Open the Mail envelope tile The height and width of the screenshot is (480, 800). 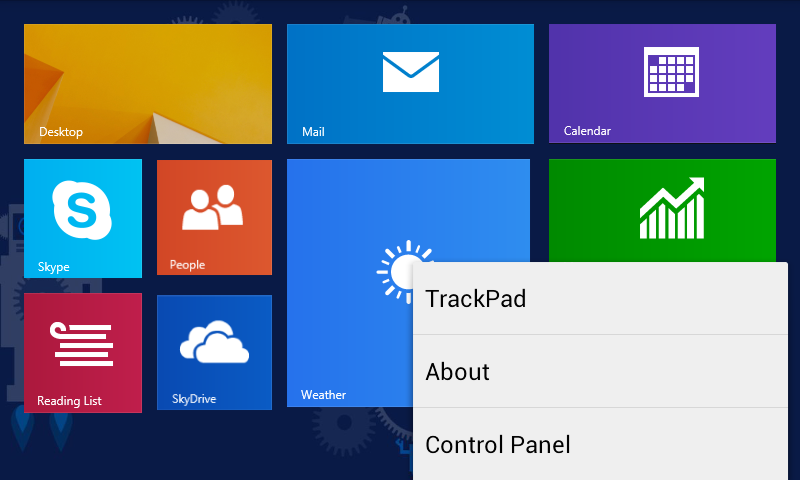(x=410, y=84)
